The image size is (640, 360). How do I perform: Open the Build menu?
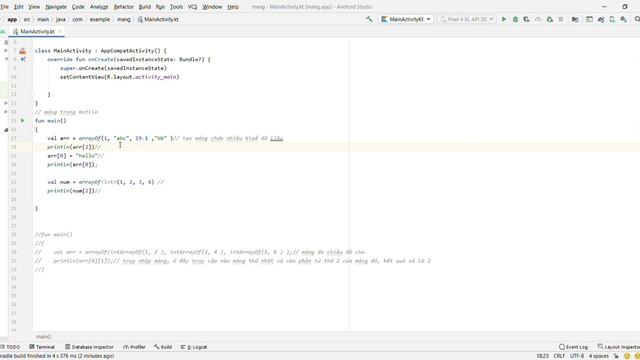(144, 7)
